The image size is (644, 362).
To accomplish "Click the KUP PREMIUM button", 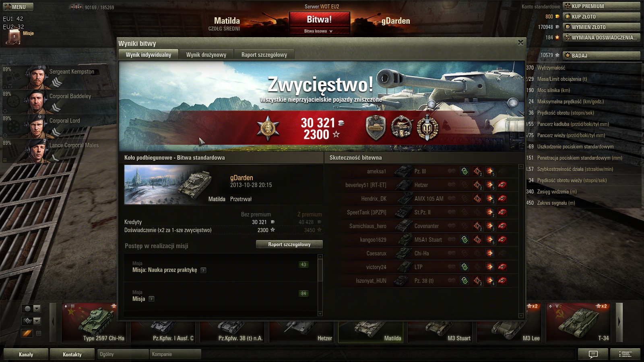I will [x=601, y=6].
